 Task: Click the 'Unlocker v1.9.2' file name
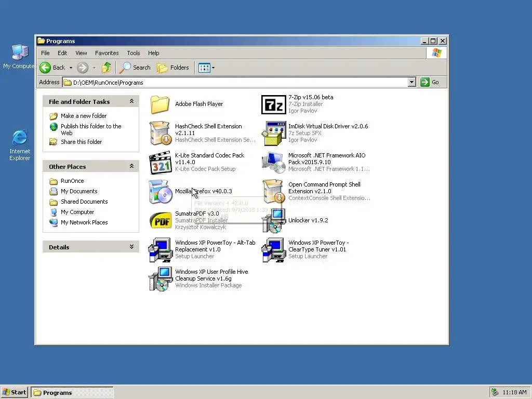(x=308, y=220)
